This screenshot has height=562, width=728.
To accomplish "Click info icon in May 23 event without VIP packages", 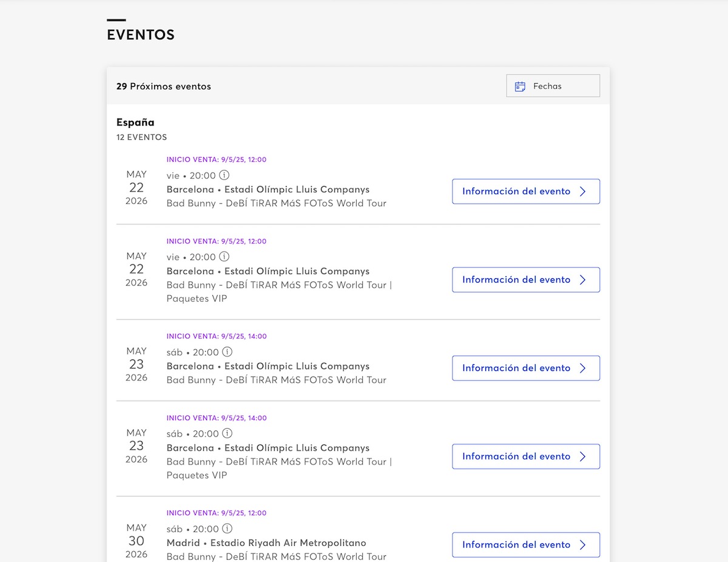I will point(227,352).
